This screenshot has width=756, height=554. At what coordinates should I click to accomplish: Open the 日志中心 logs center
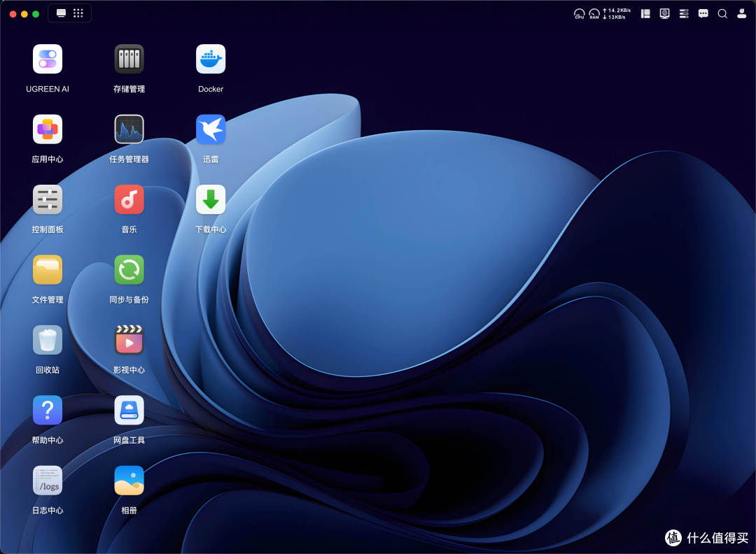48,481
